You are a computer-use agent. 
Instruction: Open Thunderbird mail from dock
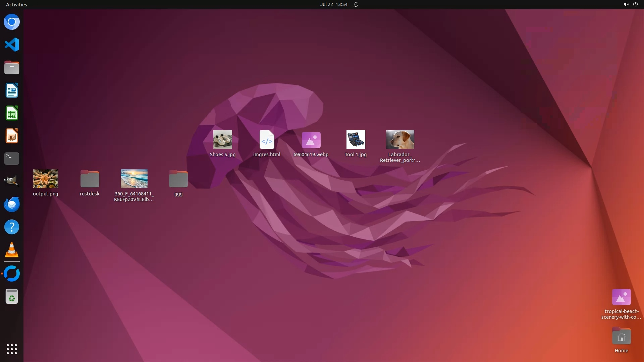coord(12,204)
